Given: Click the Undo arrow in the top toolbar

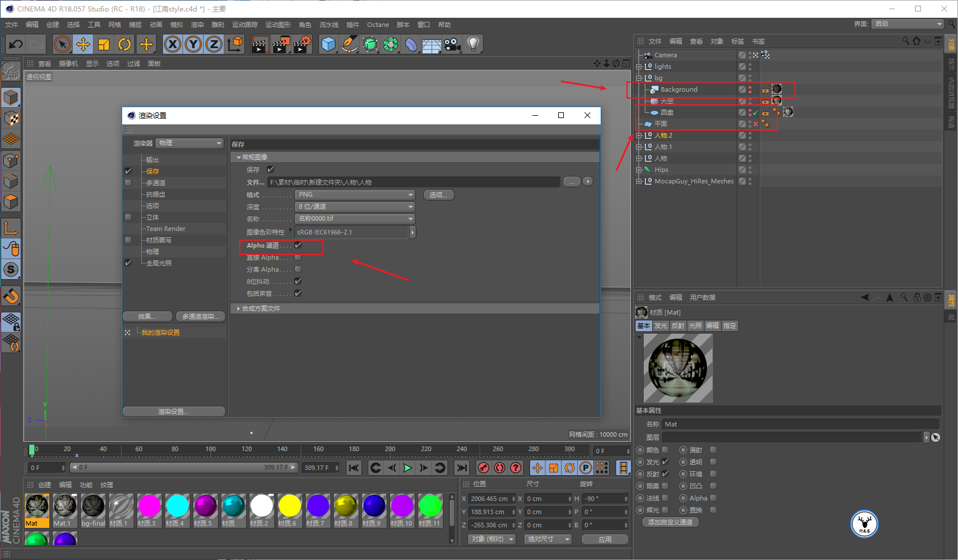Looking at the screenshot, I should coord(16,44).
